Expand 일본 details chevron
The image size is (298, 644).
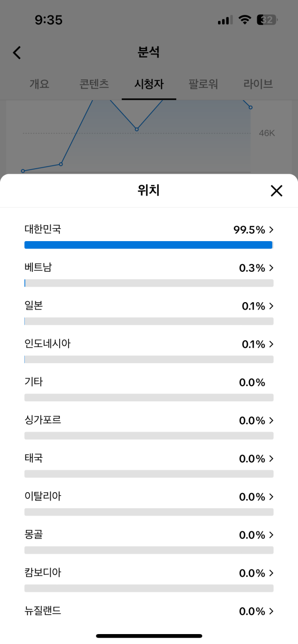271,306
